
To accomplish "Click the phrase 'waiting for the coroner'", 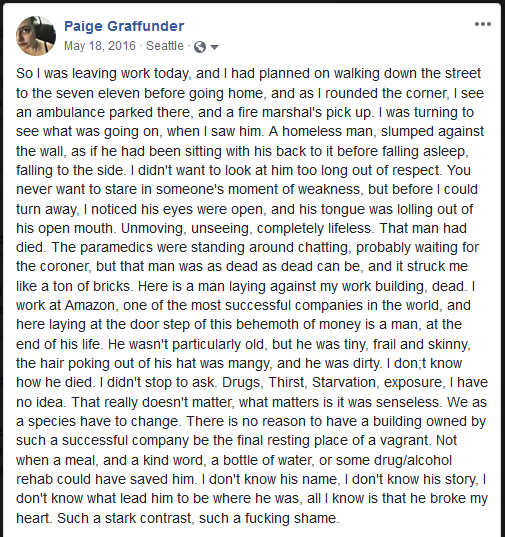I will pos(247,257).
